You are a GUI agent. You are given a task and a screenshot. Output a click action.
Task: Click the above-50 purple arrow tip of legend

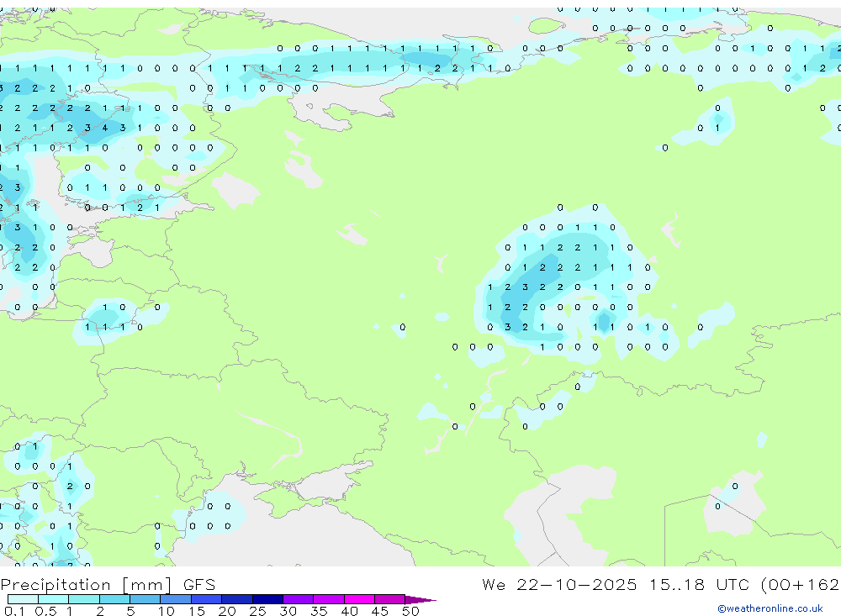[420, 599]
